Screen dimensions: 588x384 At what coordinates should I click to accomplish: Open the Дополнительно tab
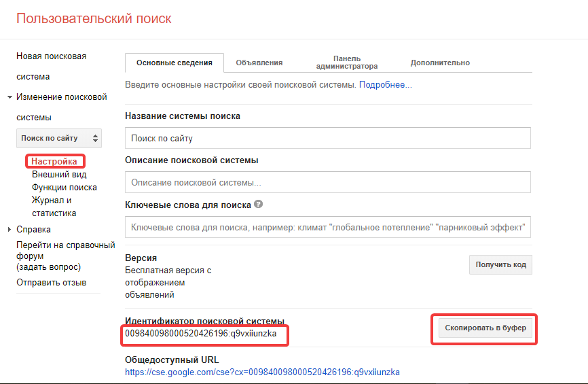[x=440, y=63]
